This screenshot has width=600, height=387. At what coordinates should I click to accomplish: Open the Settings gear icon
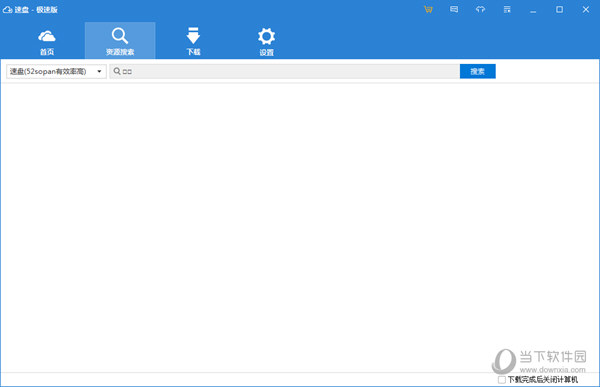266,36
